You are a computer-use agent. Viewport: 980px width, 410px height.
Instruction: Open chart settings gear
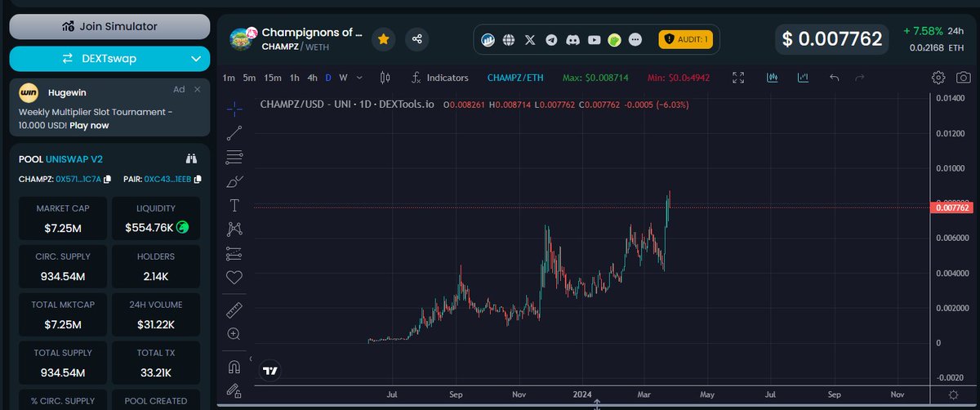pyautogui.click(x=938, y=78)
